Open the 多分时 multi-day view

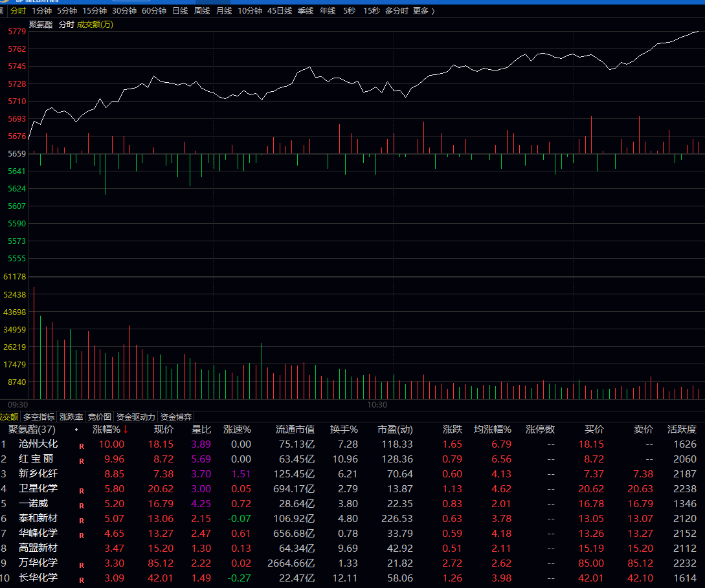pyautogui.click(x=397, y=11)
